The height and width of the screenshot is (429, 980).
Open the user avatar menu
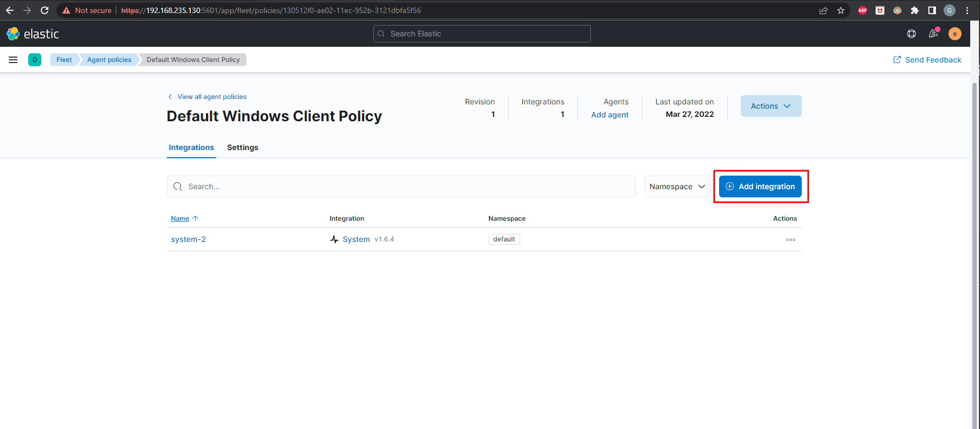pos(954,34)
